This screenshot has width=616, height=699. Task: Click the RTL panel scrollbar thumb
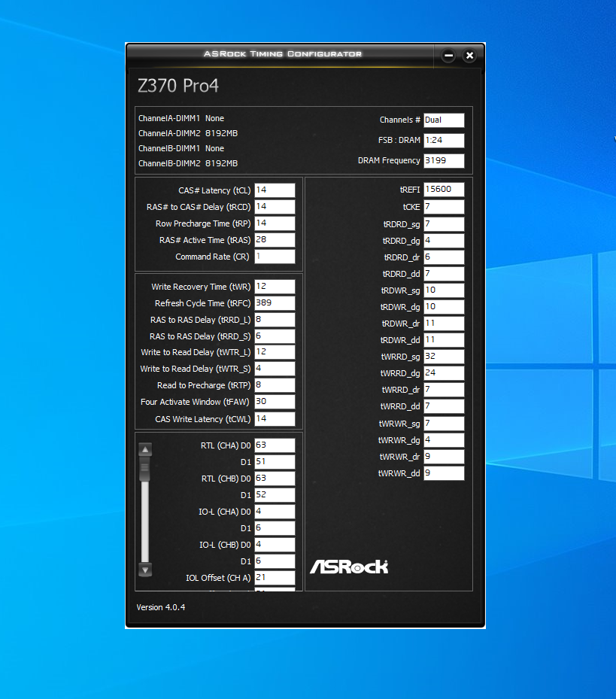pos(145,469)
